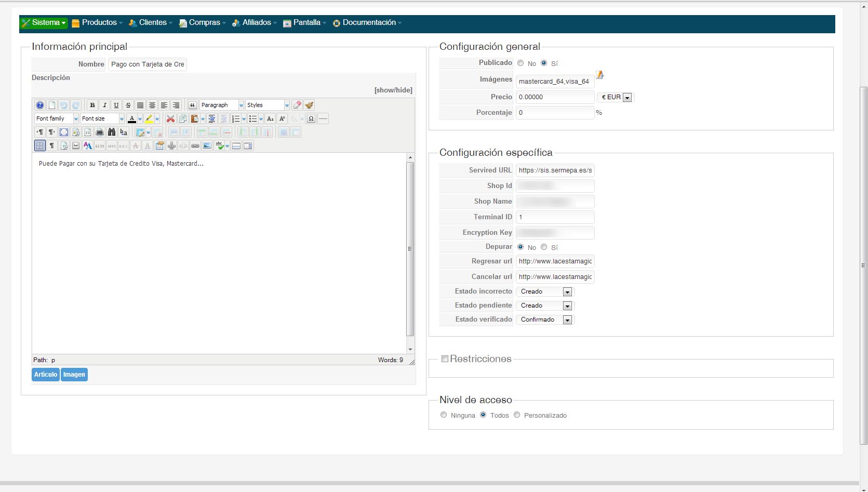Viewport: 868px width, 492px height.
Task: Open find with the binoculars icon
Action: [112, 132]
